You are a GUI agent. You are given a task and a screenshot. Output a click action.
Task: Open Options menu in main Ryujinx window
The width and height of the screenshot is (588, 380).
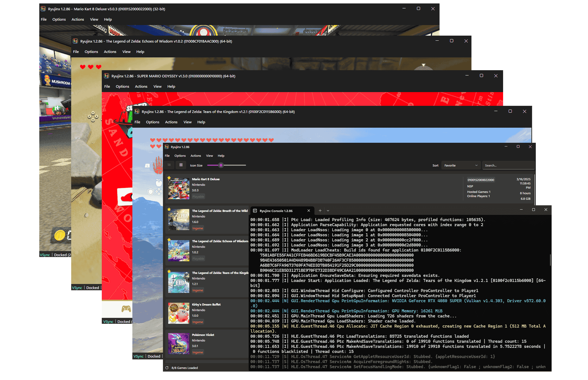pos(180,156)
